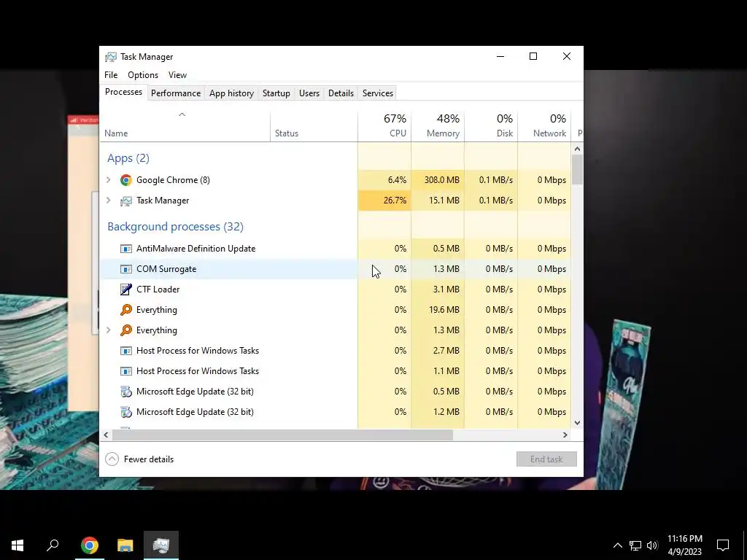Sort by the Name column header
This screenshot has height=560, width=747.
point(185,126)
